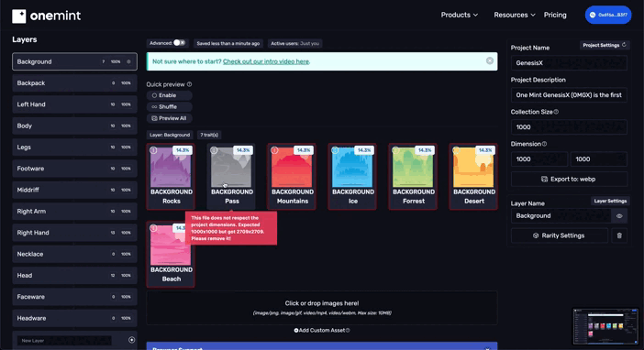Click the Preview All button
This screenshot has height=350, width=644.
[169, 118]
